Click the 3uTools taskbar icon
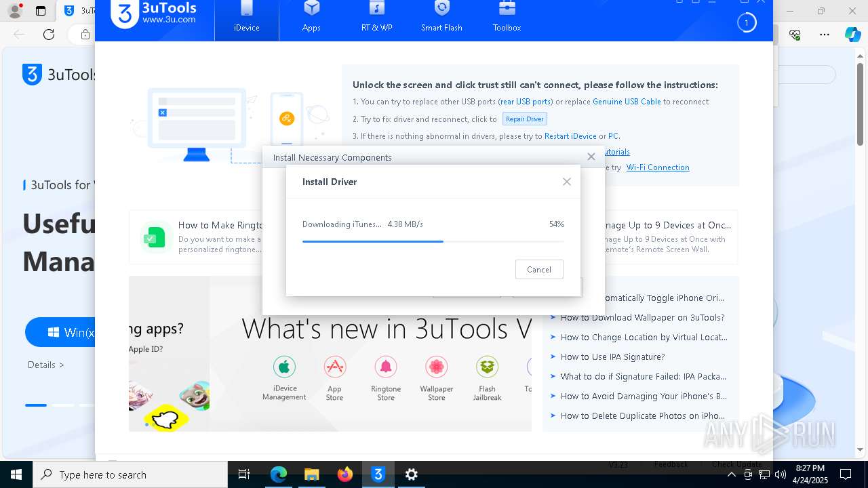The height and width of the screenshot is (488, 868). coord(378,474)
